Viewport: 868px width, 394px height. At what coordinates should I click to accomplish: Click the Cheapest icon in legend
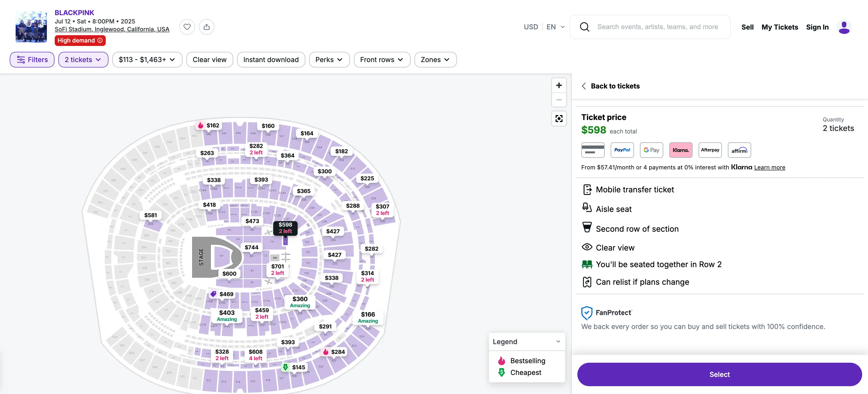[x=501, y=372]
